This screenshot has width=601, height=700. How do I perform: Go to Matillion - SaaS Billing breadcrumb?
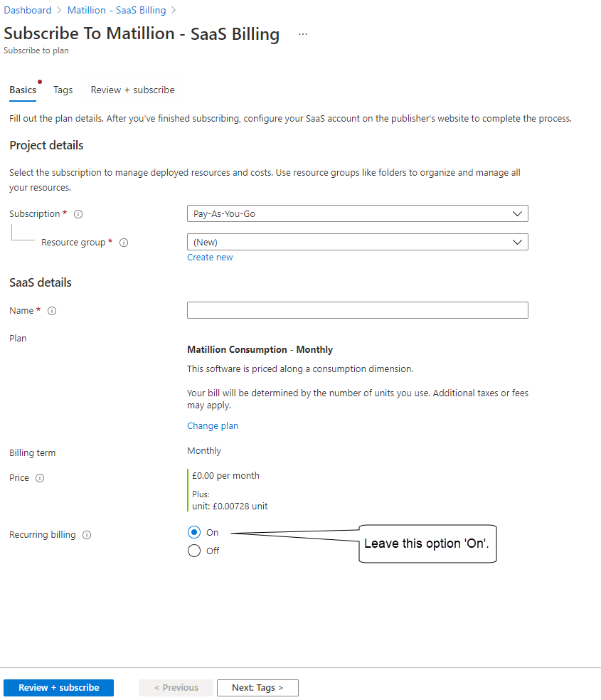click(x=117, y=10)
